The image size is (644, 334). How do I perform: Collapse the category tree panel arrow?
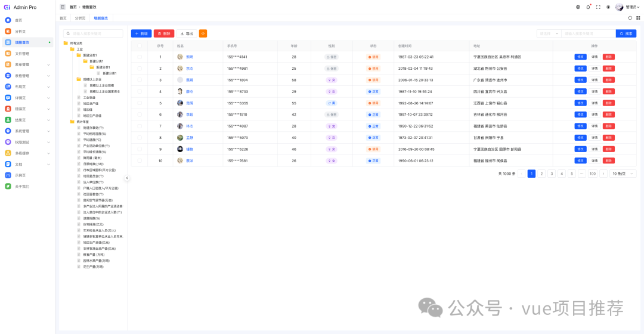[x=127, y=178]
